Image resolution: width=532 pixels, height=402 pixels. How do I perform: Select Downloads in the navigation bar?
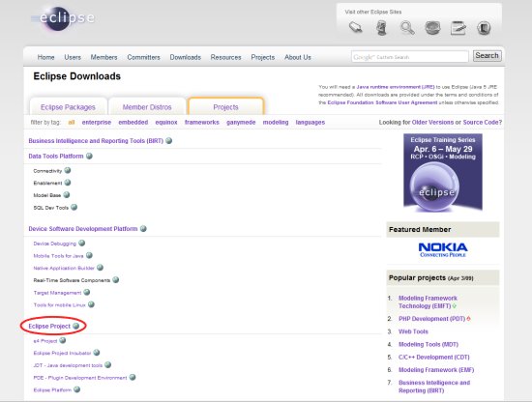point(186,57)
